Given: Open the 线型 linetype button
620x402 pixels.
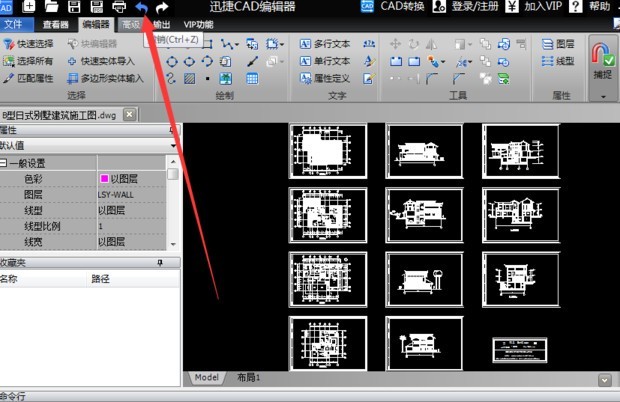Looking at the screenshot, I should (558, 61).
